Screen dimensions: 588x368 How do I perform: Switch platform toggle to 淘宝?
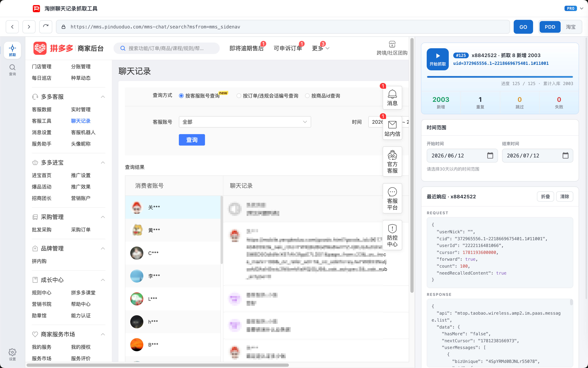[571, 27]
